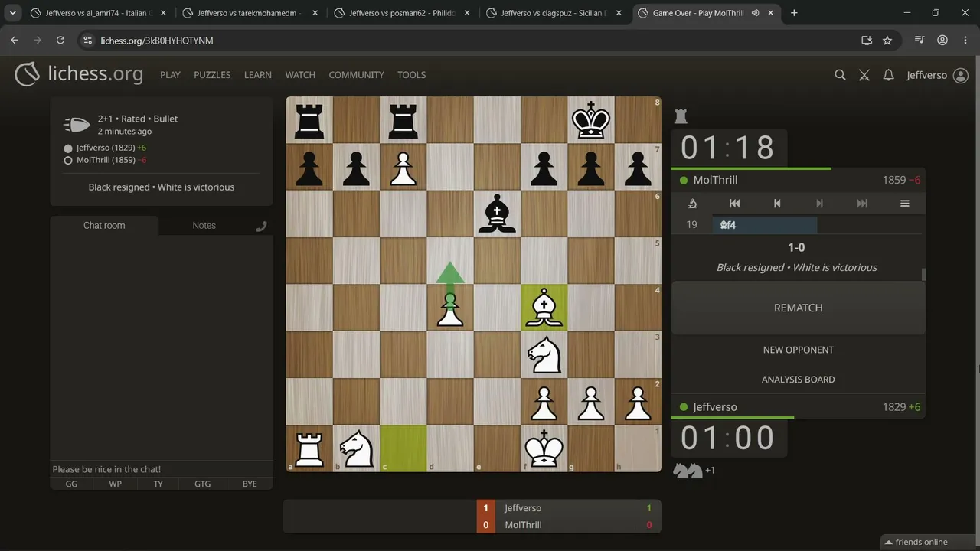Switch to Jeffverso vs al_amri74 browser tab
Image resolution: width=980 pixels, height=551 pixels.
[x=97, y=13]
